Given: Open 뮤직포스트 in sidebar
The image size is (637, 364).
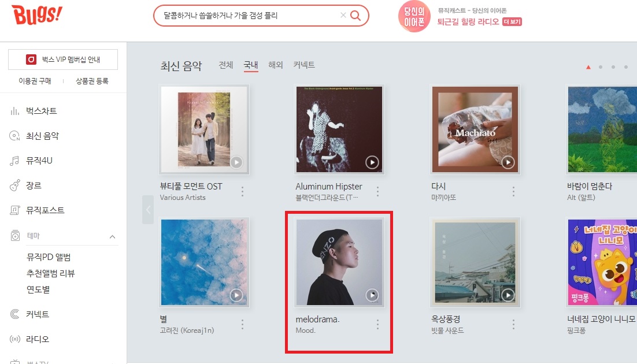Looking at the screenshot, I should tap(45, 210).
